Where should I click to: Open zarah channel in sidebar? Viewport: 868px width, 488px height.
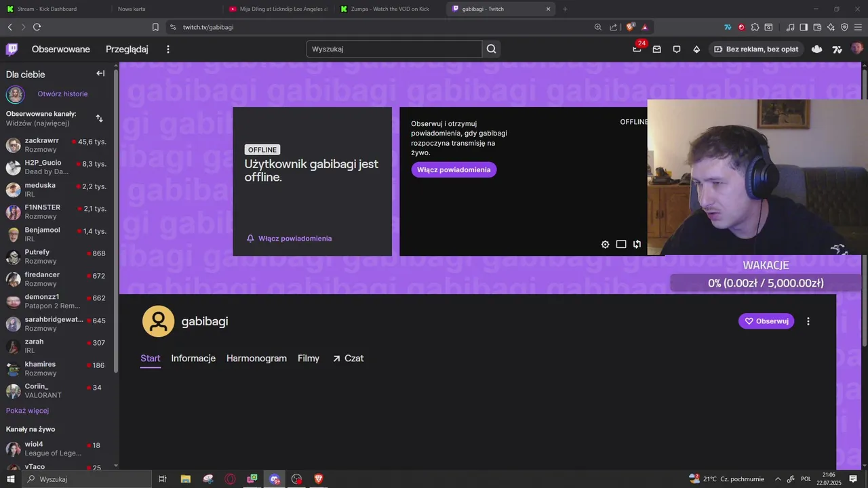[x=57, y=346]
